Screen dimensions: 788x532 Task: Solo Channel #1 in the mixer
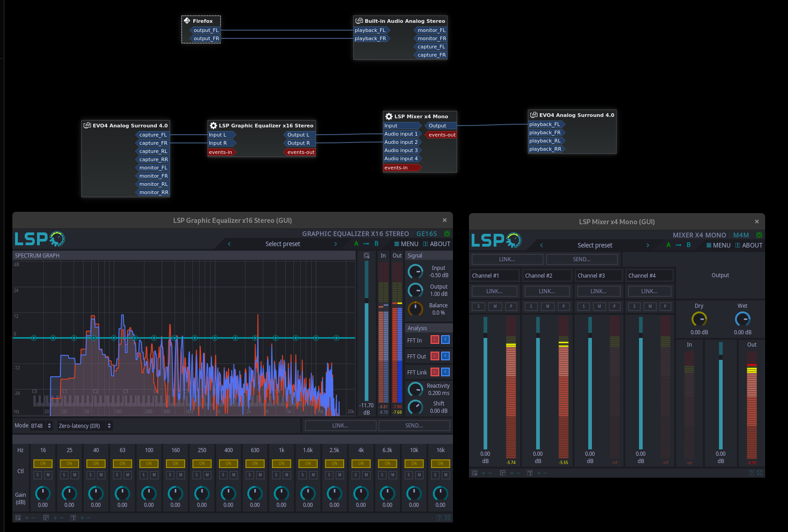coord(479,306)
